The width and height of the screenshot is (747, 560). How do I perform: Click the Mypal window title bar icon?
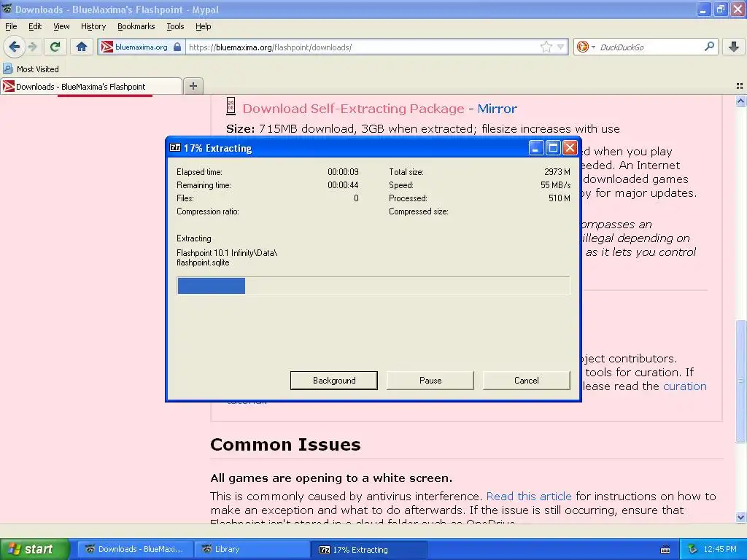coord(7,9)
